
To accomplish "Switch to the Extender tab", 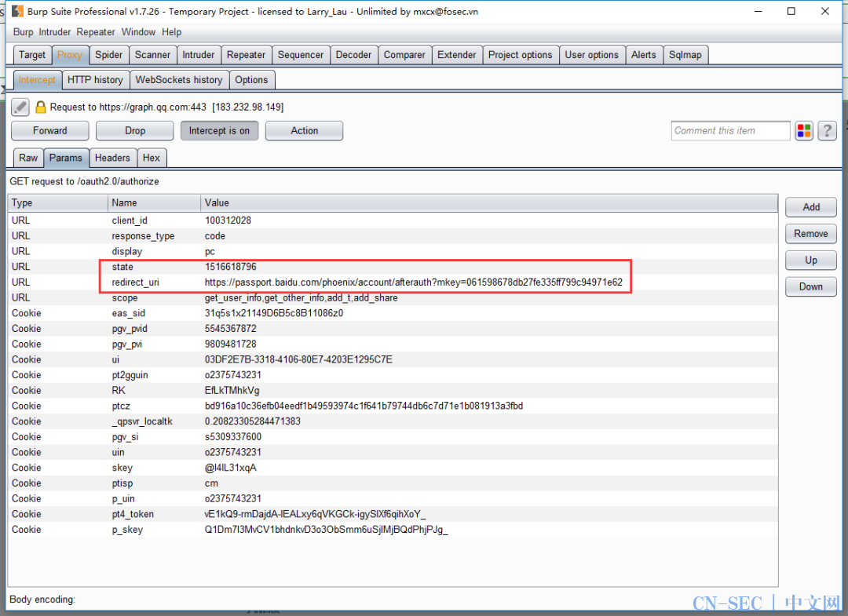I will coord(457,55).
